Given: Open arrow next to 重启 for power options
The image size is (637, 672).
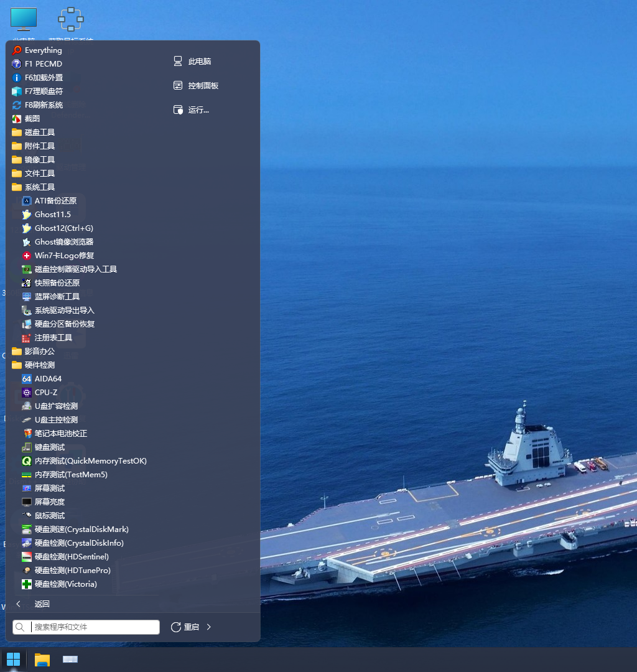Looking at the screenshot, I should (x=209, y=627).
